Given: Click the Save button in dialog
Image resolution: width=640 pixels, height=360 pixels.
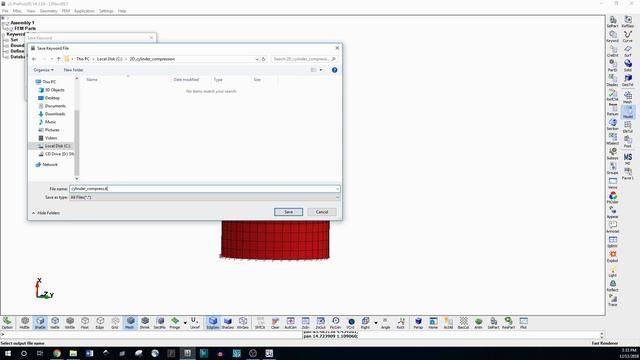Looking at the screenshot, I should point(288,212).
